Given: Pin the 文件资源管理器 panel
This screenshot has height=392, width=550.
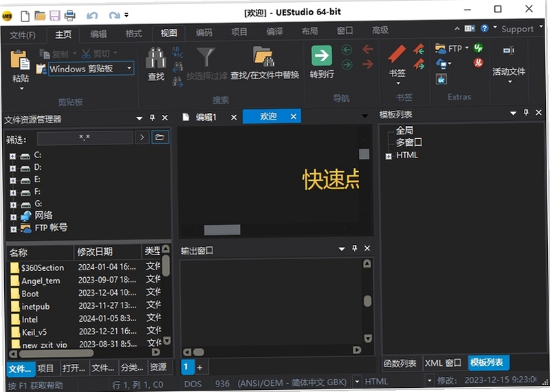Looking at the screenshot, I should point(152,118).
